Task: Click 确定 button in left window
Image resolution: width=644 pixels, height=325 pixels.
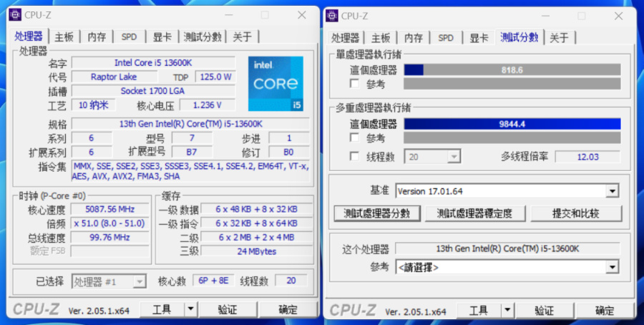Action: 288,309
